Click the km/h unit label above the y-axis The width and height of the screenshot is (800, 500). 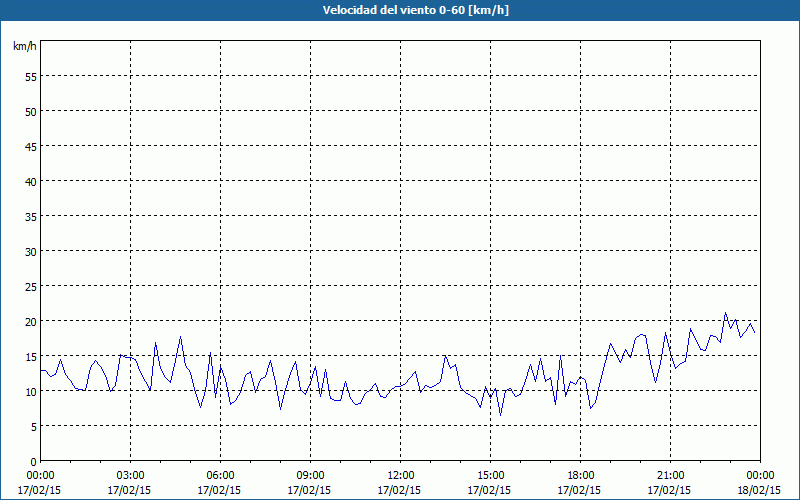click(25, 46)
